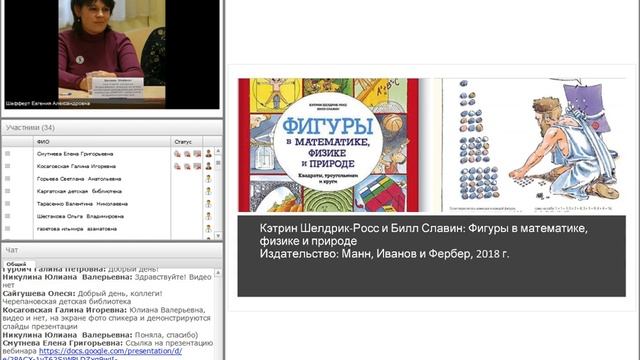This screenshot has height=360, width=640.
Task: Click participant avatar icon for газетова ильмира азаматовна
Action: 209,229
